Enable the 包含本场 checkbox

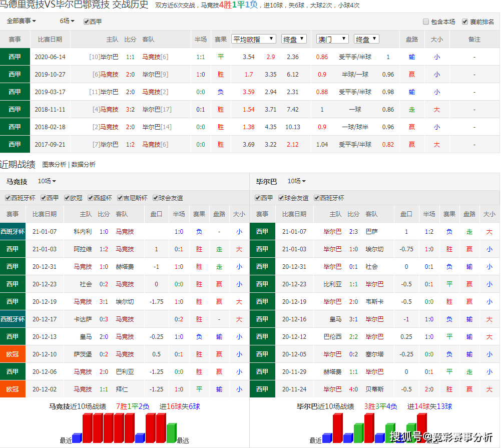pyautogui.click(x=426, y=22)
